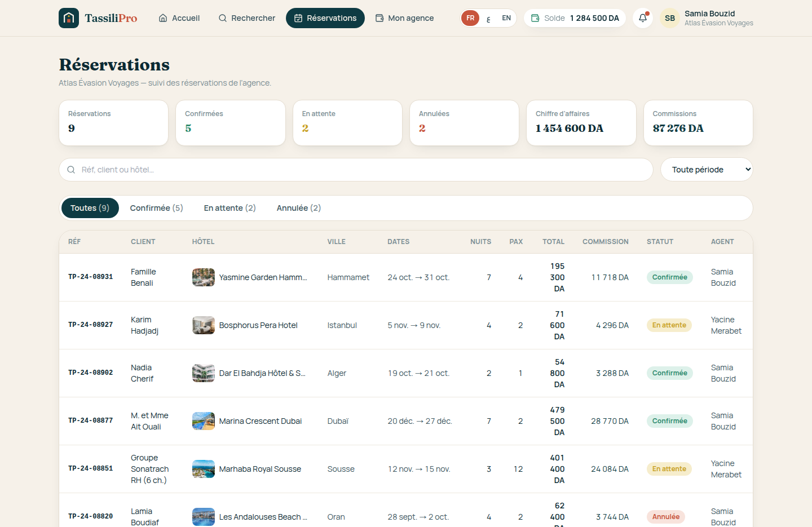
Task: Click reference TP-24-08851
Action: [91, 468]
